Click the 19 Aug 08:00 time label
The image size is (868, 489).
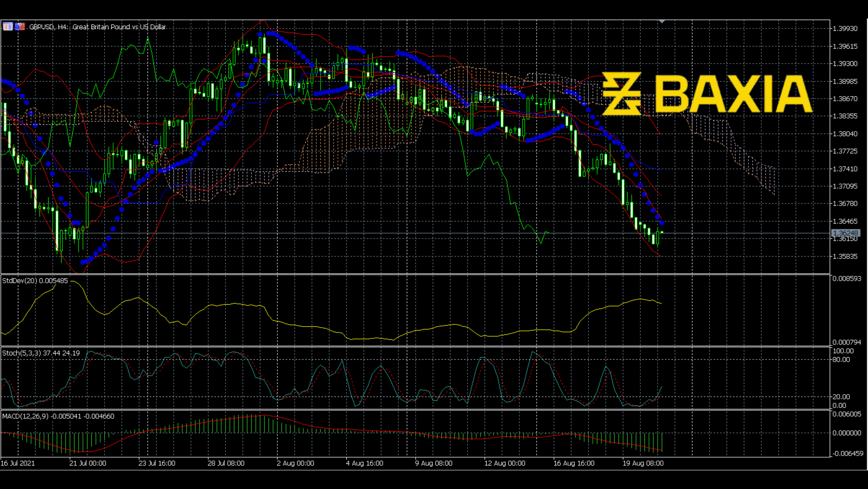click(643, 463)
